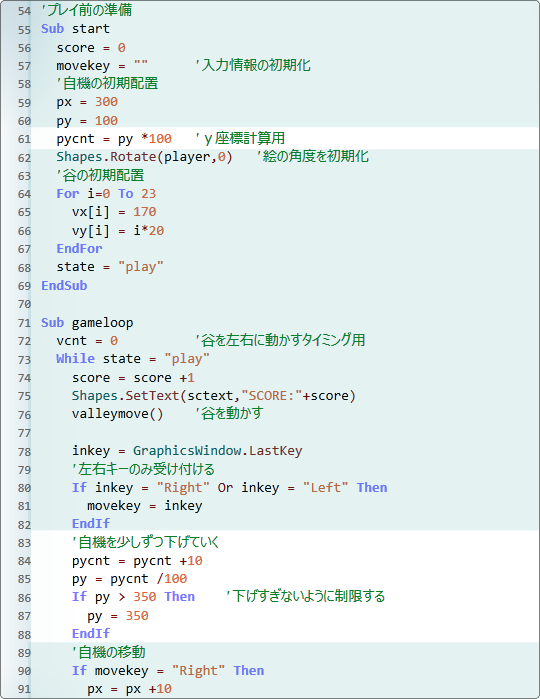Click 'vy[i] = i*20' assignment
This screenshot has height=699, width=540.
118,230
